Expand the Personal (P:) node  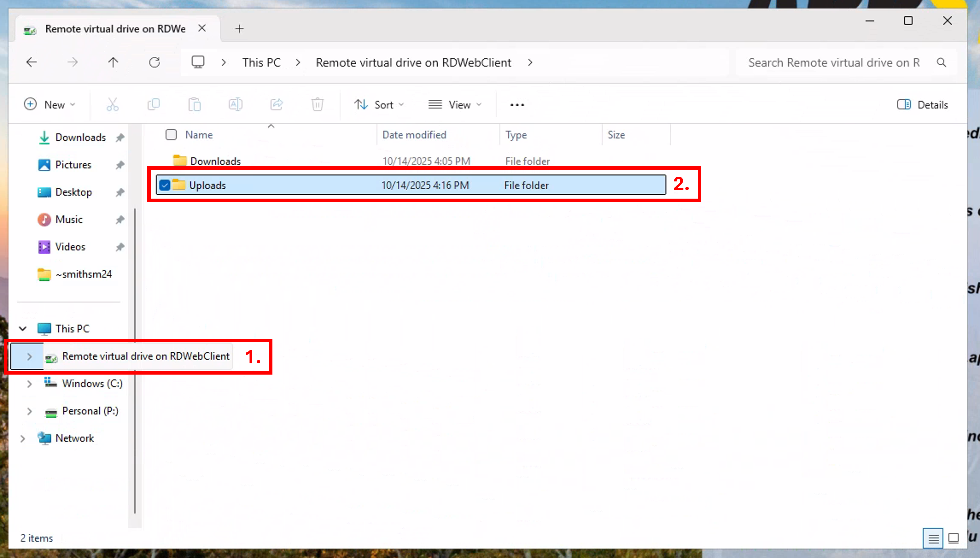tap(30, 411)
